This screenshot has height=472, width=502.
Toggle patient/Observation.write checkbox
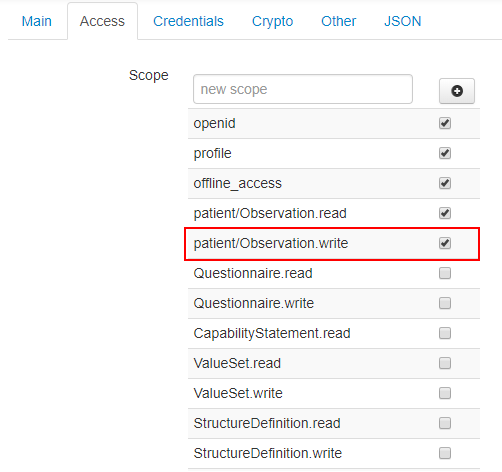click(445, 243)
